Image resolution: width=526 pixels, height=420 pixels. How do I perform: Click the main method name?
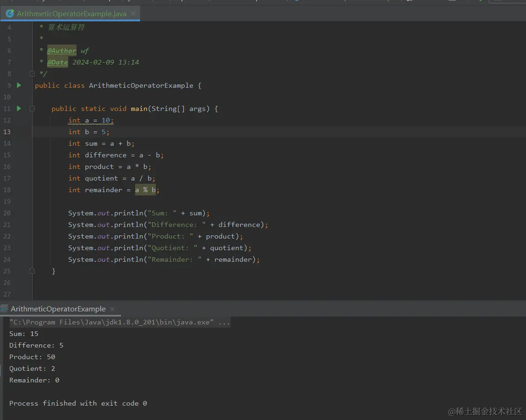pos(139,109)
